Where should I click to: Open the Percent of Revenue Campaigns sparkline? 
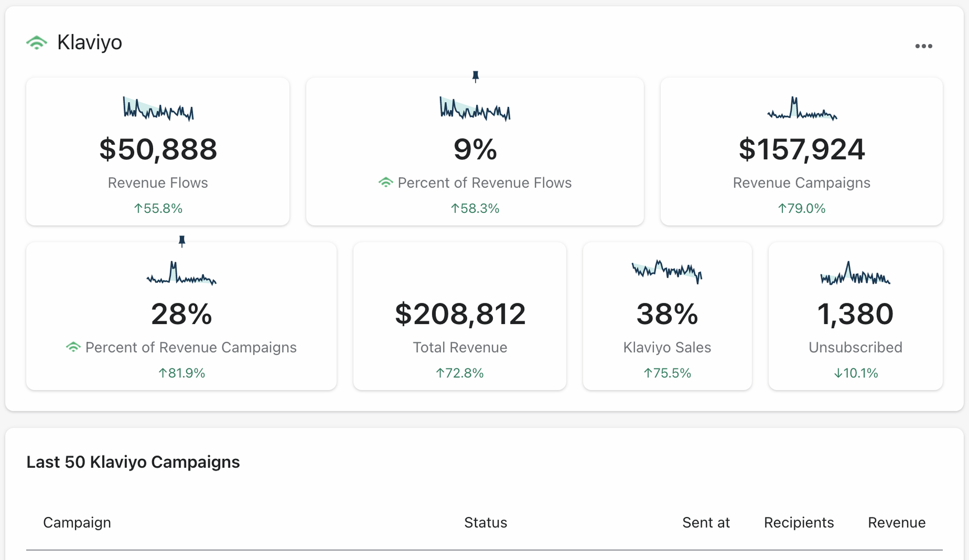pos(182,273)
